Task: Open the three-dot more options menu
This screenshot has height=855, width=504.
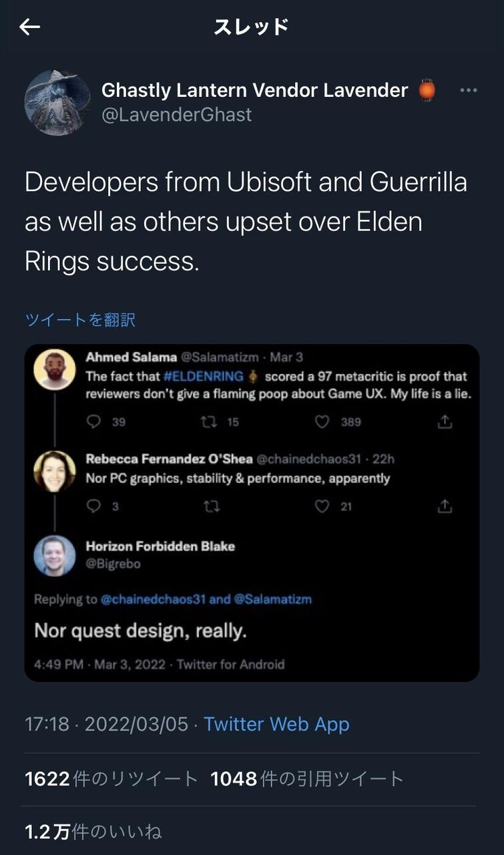Action: click(469, 91)
